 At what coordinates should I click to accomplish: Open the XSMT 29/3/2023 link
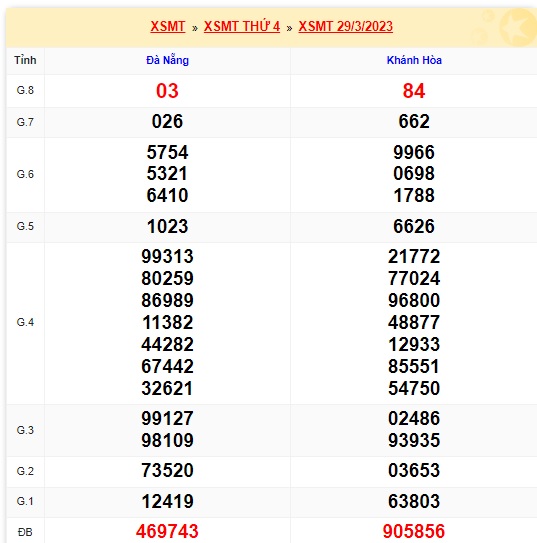(346, 27)
